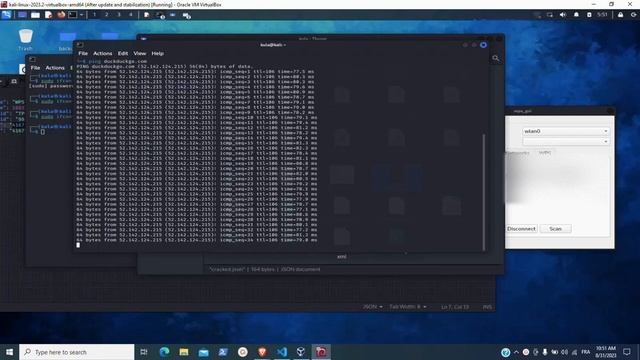640x360 pixels.
Task: Click the FRA language indicator
Action: 586,352
